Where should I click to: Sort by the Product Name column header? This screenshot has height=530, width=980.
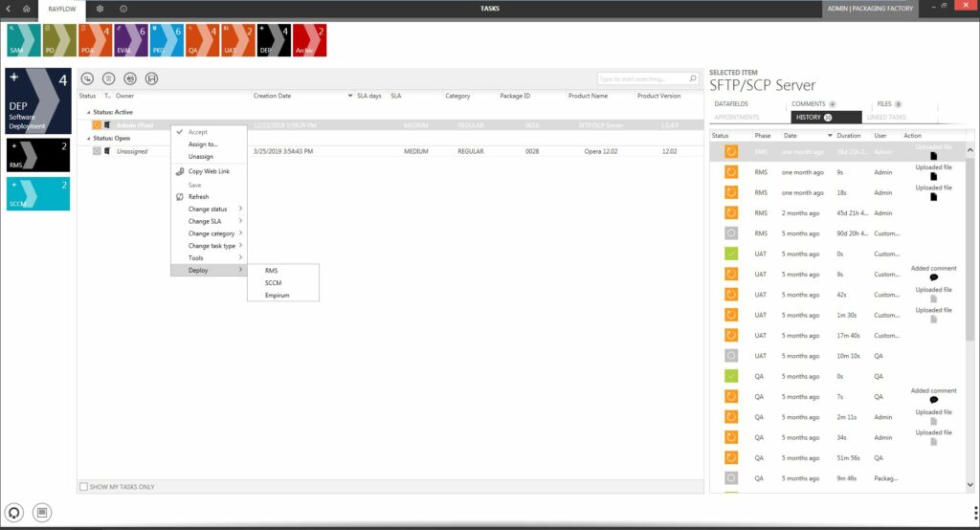(588, 97)
